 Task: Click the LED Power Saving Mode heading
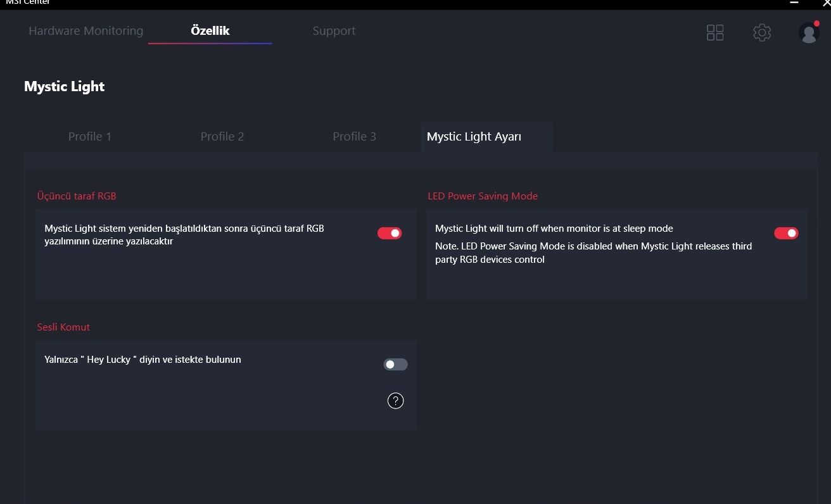point(483,196)
